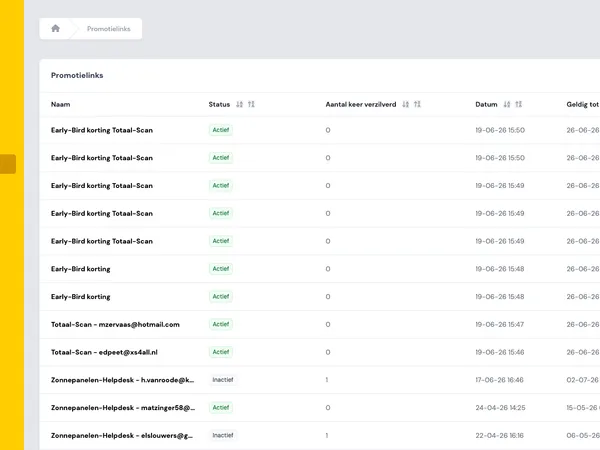600x450 pixels.
Task: Click valid-until date 02-07-26 in h.vanroode row
Action: [x=583, y=380]
